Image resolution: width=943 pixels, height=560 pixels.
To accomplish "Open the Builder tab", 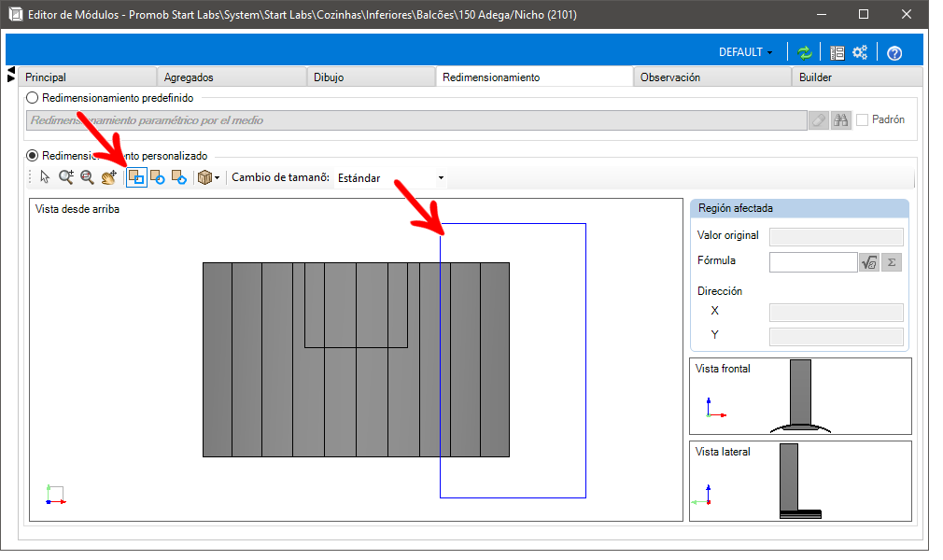I will pyautogui.click(x=857, y=77).
